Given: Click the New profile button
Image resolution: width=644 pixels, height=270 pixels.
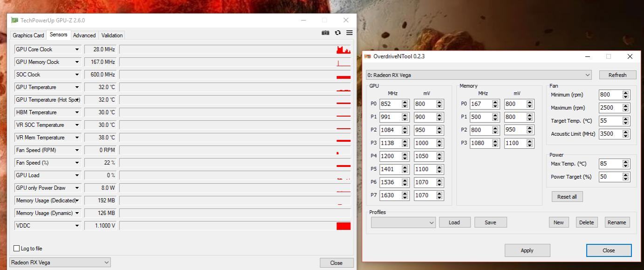Looking at the screenshot, I should 559,222.
